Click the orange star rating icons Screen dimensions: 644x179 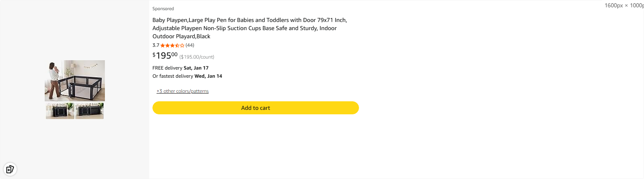(172, 46)
